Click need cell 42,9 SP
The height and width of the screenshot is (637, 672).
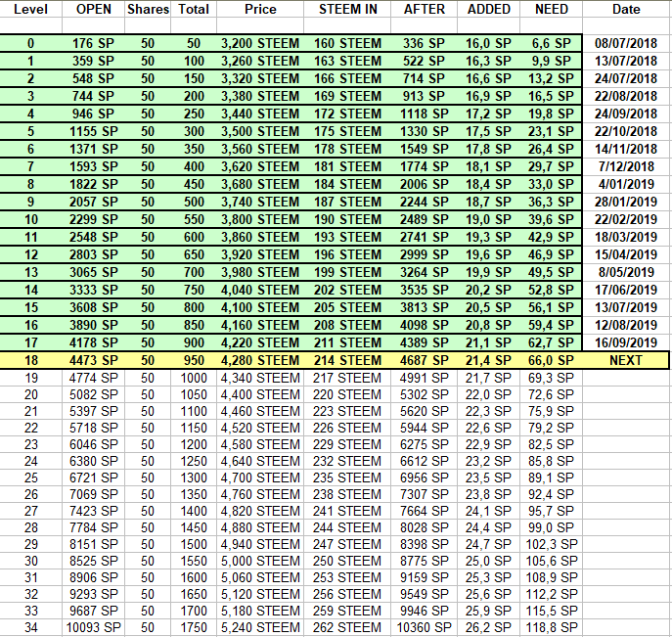(551, 237)
